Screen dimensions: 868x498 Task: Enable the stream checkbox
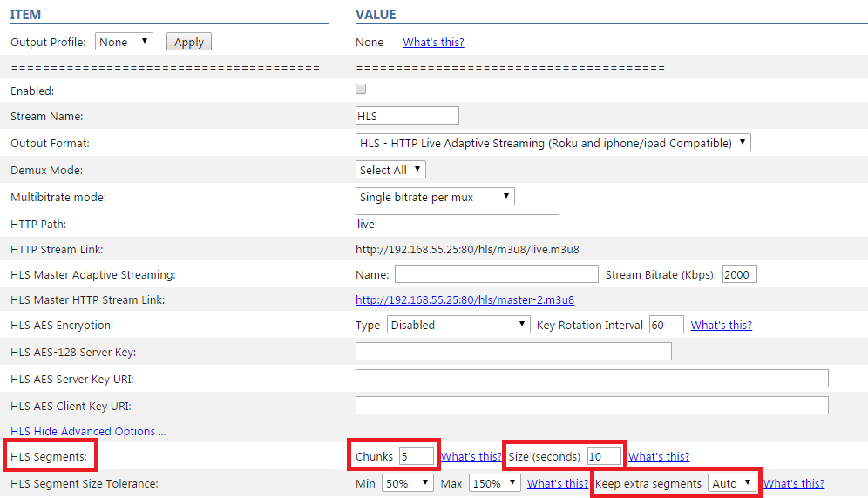(x=361, y=89)
